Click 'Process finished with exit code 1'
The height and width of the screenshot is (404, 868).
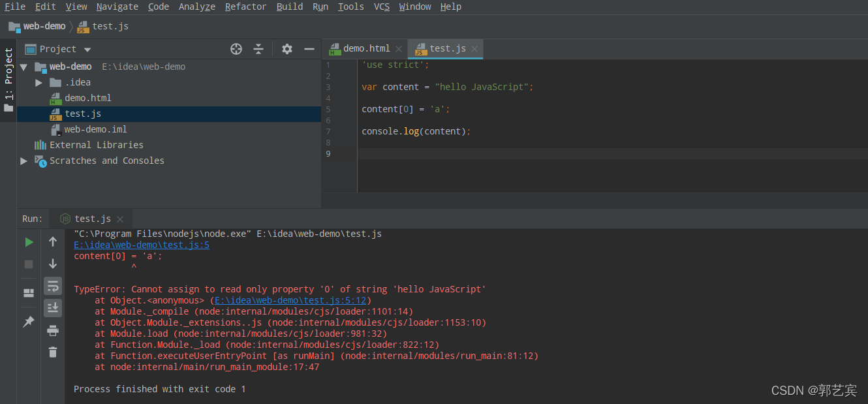click(x=160, y=390)
